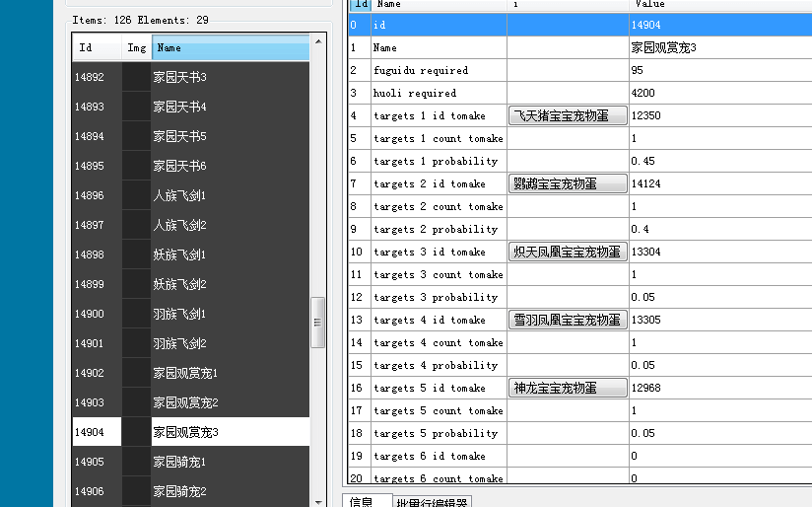Screen dimensions: 812x507
Task: Select item 14896 人族飞剑1
Action: tap(191, 195)
